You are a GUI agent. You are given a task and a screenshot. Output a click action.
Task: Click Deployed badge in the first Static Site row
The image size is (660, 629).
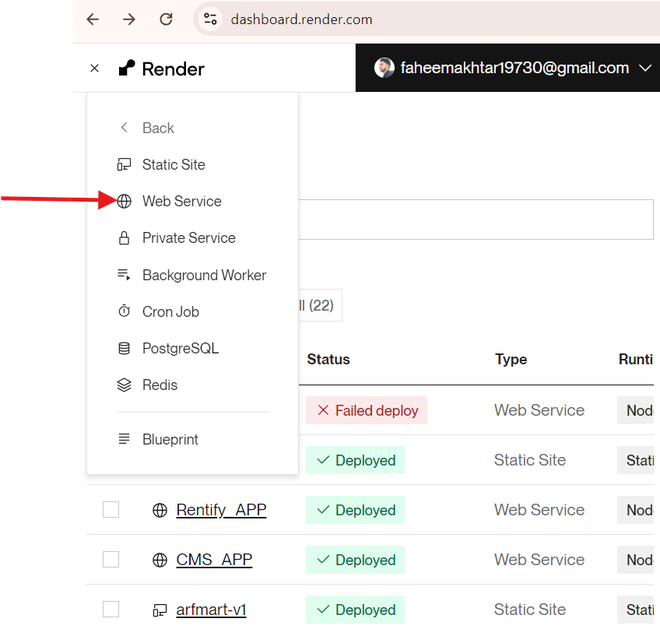(355, 460)
